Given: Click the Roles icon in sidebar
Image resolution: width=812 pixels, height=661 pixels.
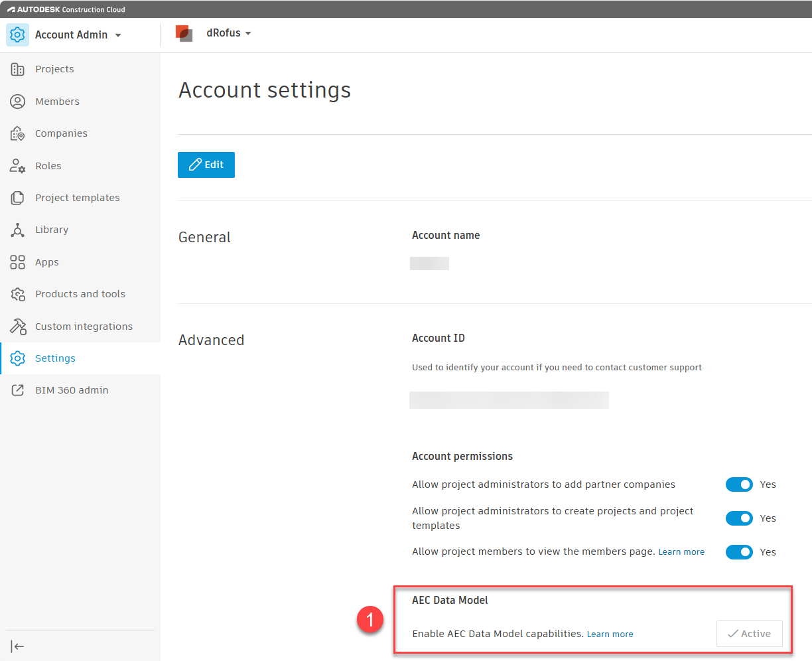Looking at the screenshot, I should (18, 166).
